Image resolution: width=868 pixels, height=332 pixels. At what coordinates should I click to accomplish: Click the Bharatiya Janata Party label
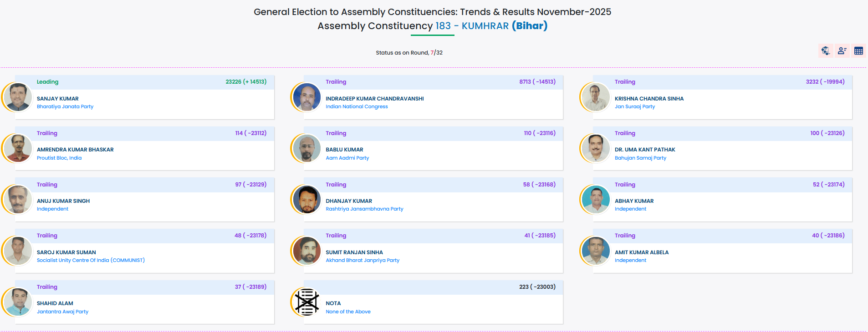click(x=65, y=107)
